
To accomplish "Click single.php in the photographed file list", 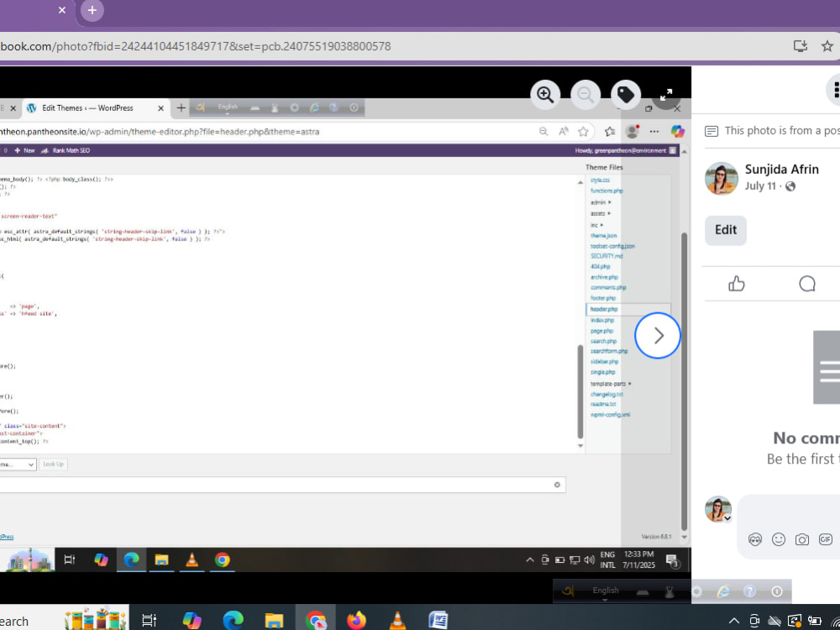I will [x=602, y=372].
